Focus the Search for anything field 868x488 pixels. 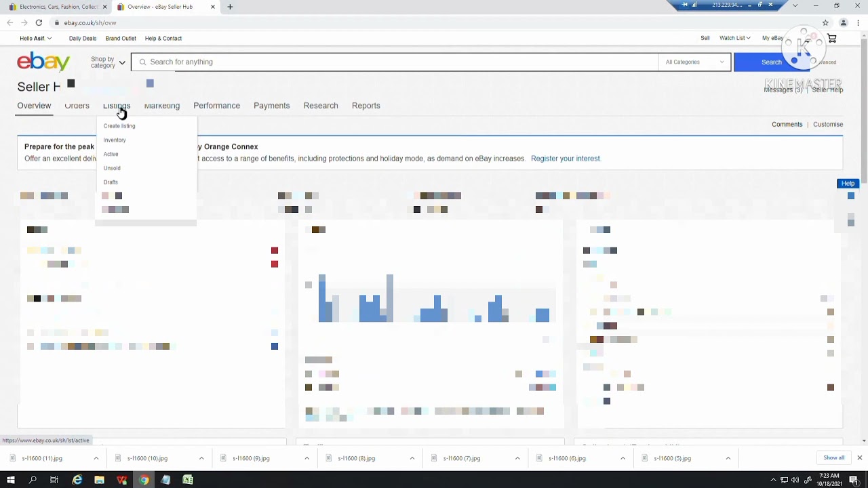[x=395, y=62]
